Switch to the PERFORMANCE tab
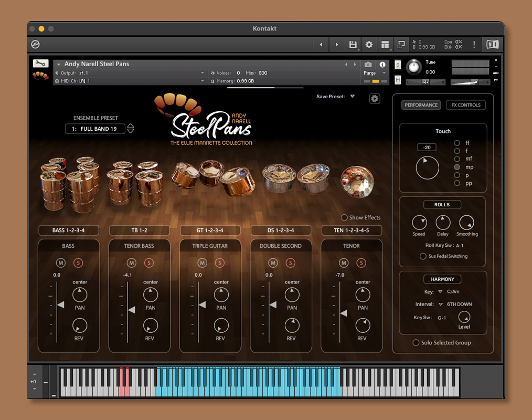 (421, 105)
